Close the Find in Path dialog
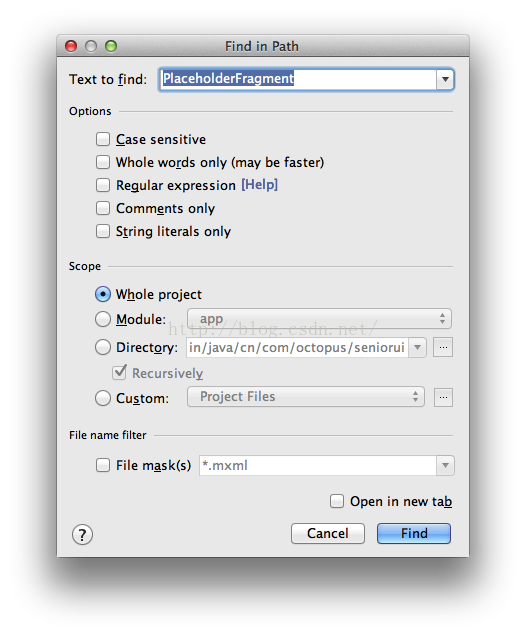 coord(71,46)
